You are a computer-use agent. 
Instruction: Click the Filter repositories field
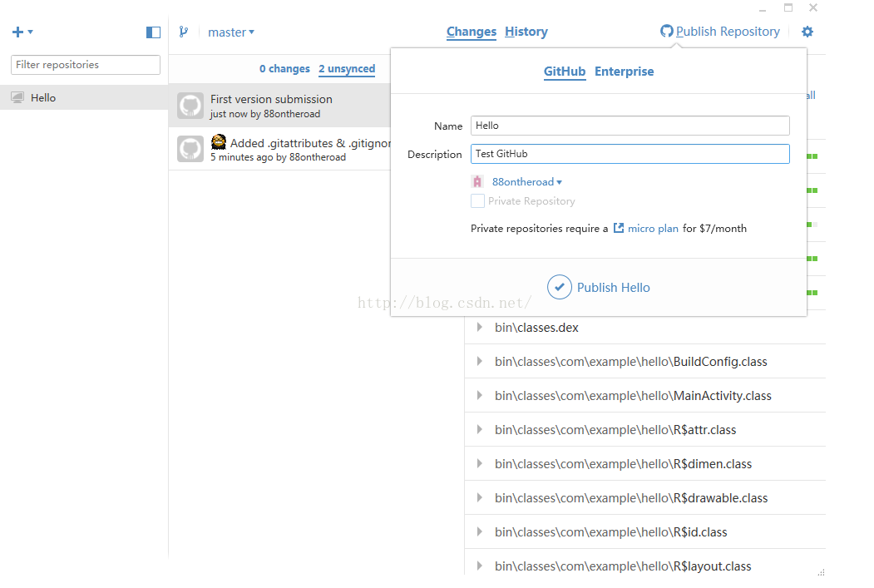pyautogui.click(x=86, y=65)
